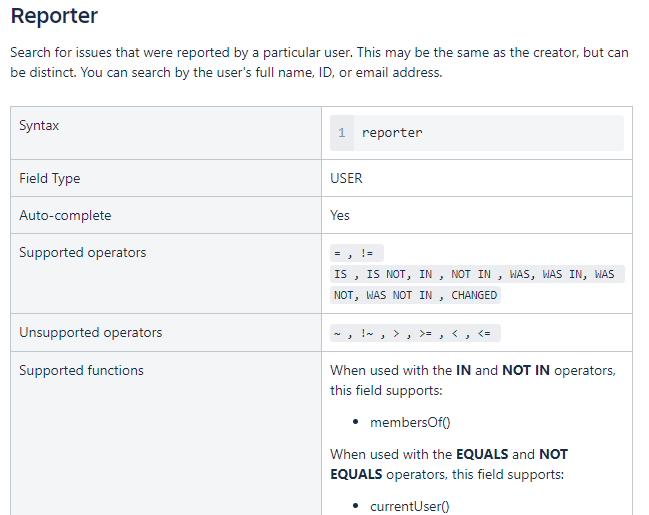
Task: Click the Supported functions label
Action: 82,370
